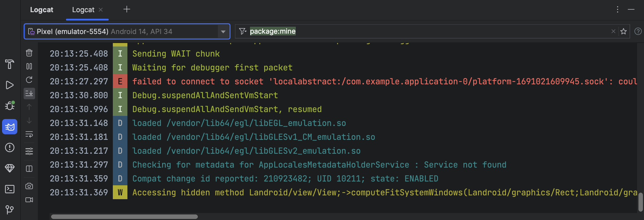Pause the Logcat output
The height and width of the screenshot is (220, 644).
[29, 66]
